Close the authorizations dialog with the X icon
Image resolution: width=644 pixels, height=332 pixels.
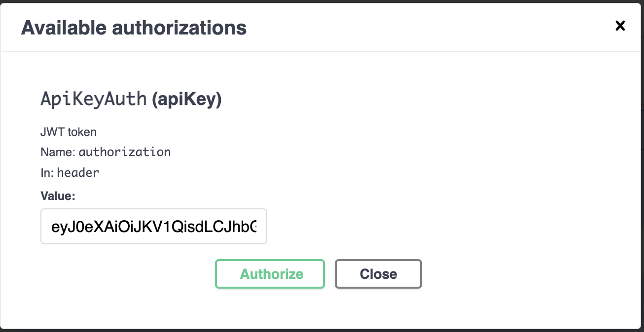point(620,26)
